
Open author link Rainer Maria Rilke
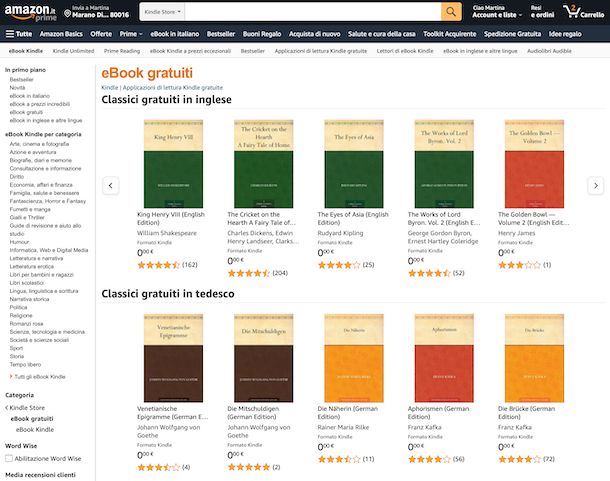(x=343, y=427)
